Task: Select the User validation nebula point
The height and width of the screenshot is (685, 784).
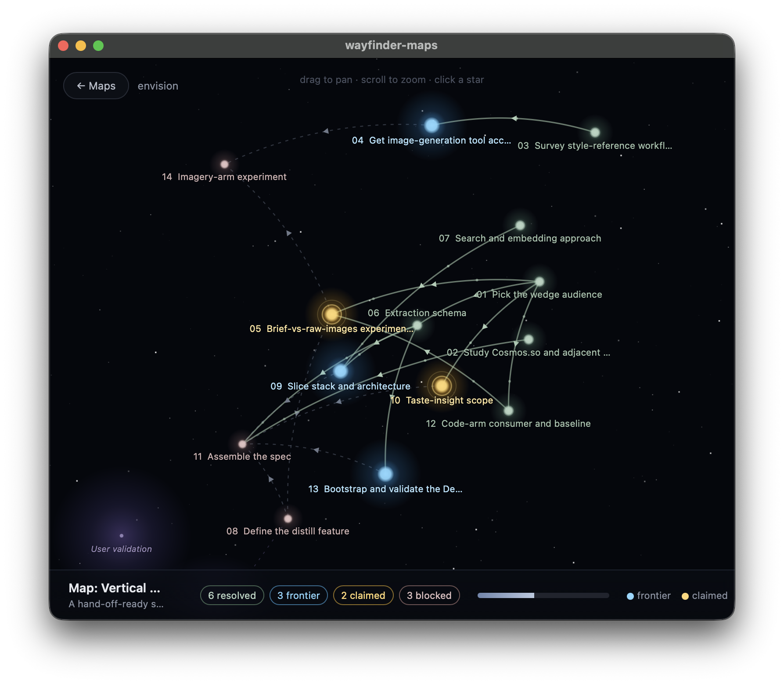Action: [x=122, y=536]
